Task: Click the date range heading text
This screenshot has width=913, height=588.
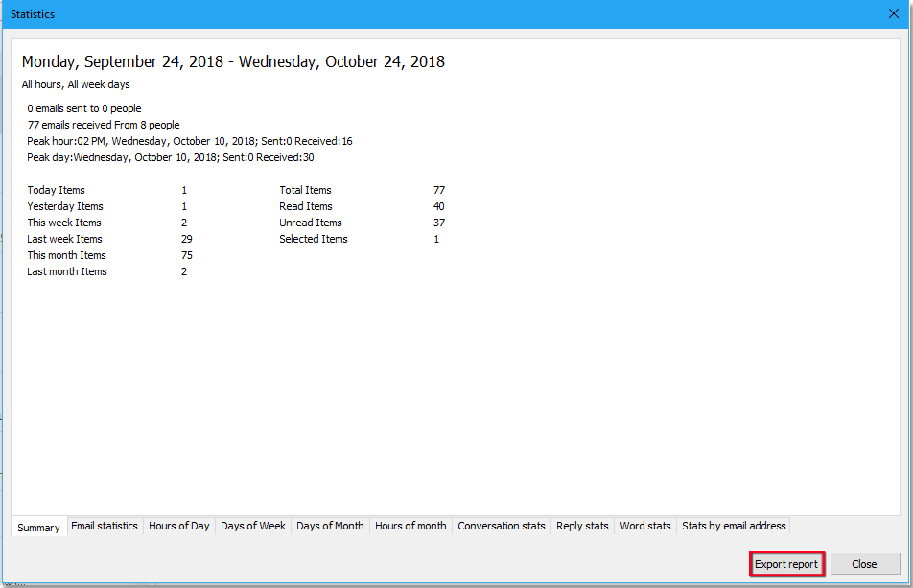Action: pyautogui.click(x=233, y=61)
